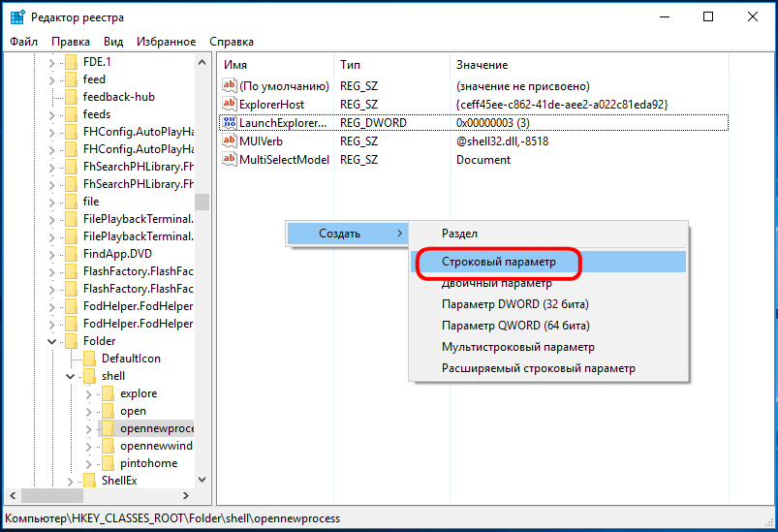Click the shell folder icon
Viewport: 778px width, 532px height.
[90, 376]
